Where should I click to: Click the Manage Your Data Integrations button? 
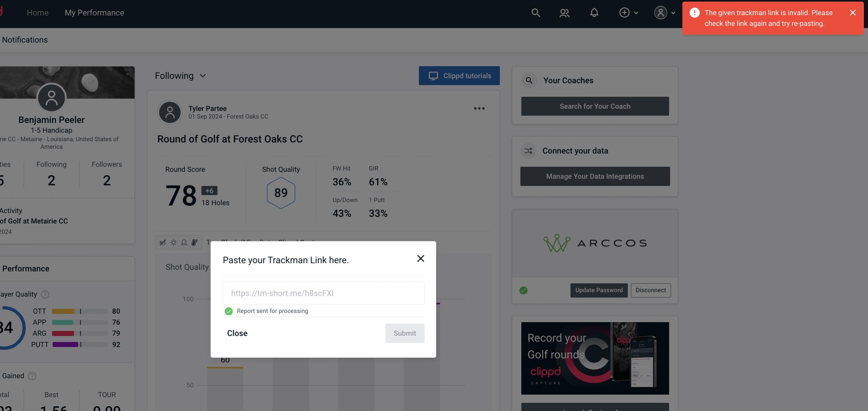click(x=595, y=176)
